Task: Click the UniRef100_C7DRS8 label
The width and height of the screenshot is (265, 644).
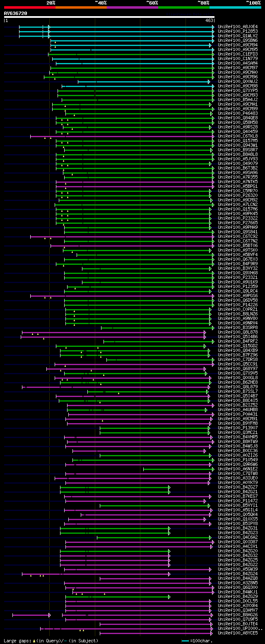Action: pos(238,359)
